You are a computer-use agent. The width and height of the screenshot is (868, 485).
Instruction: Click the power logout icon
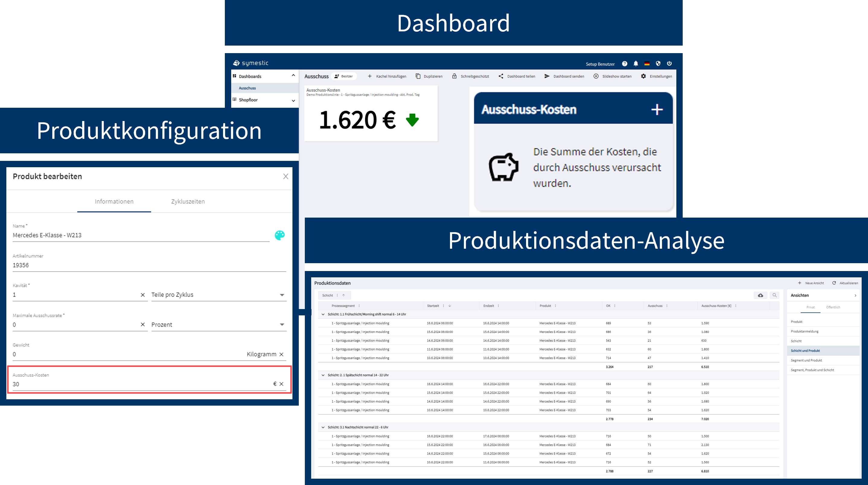669,64
